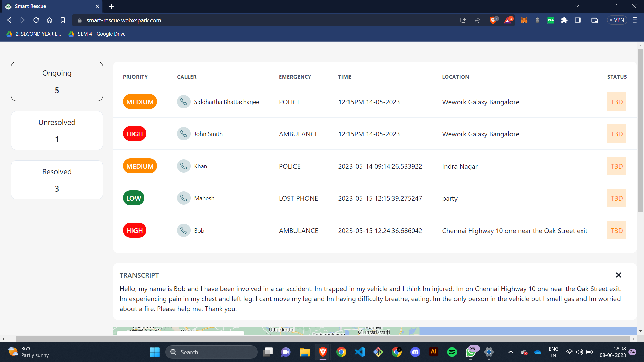
Task: Open the language selector showing ENG IN
Action: coord(553,352)
